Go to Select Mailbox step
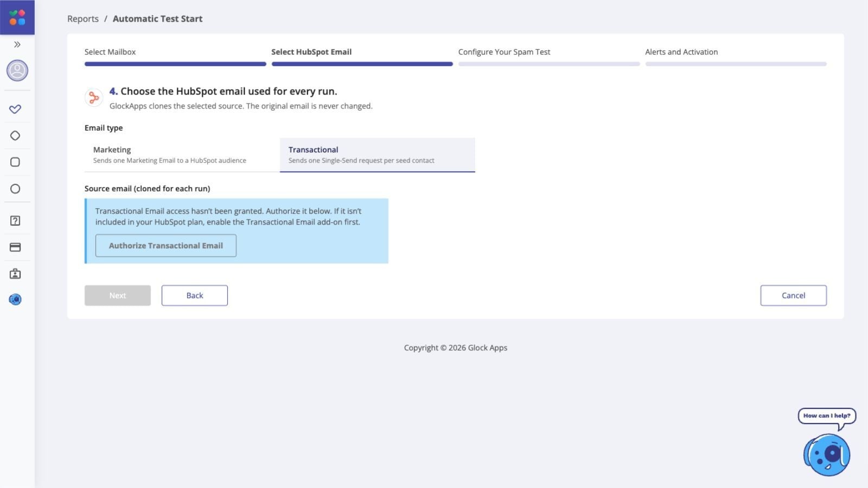The width and height of the screenshot is (868, 488). click(x=110, y=52)
